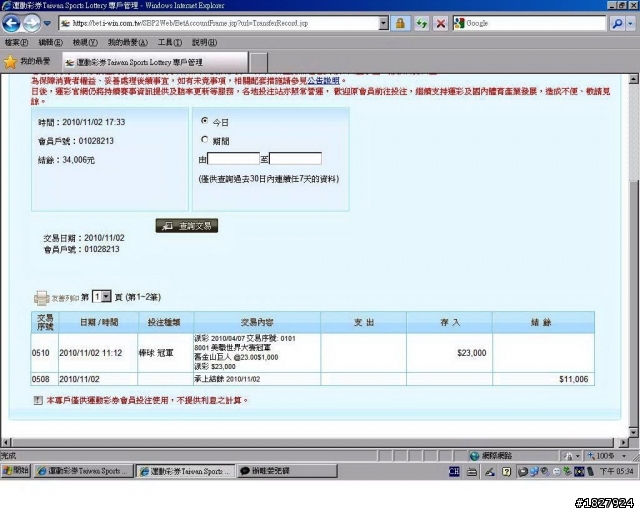This screenshot has width=640, height=511.
Task: Click the magnifier search button
Action: tap(618, 23)
